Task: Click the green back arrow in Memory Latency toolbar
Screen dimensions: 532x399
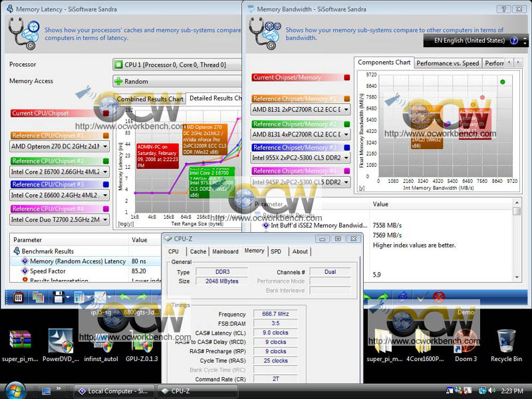Action: (x=126, y=297)
